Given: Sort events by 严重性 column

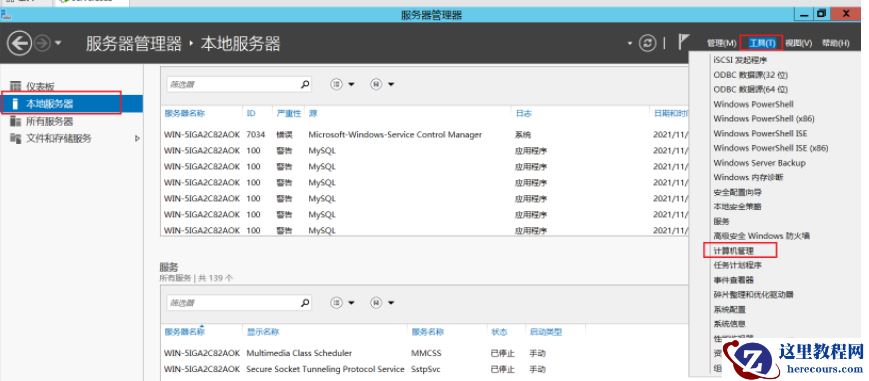Looking at the screenshot, I should tap(288, 113).
